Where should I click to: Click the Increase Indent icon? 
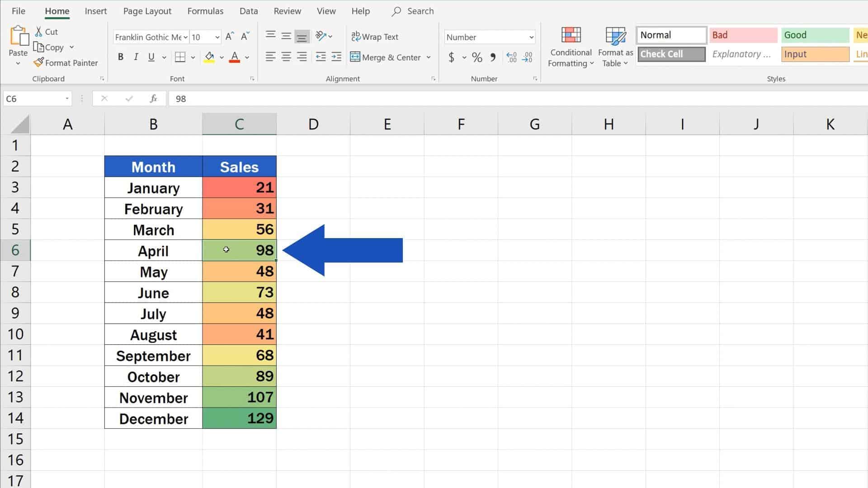point(336,57)
